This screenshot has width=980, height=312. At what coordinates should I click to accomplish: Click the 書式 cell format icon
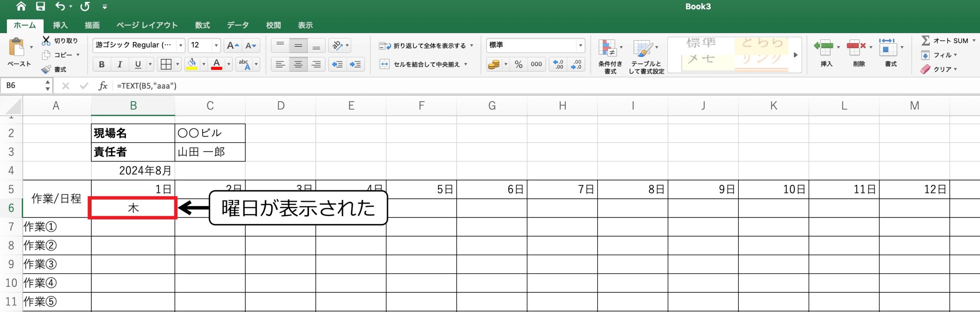[x=888, y=48]
